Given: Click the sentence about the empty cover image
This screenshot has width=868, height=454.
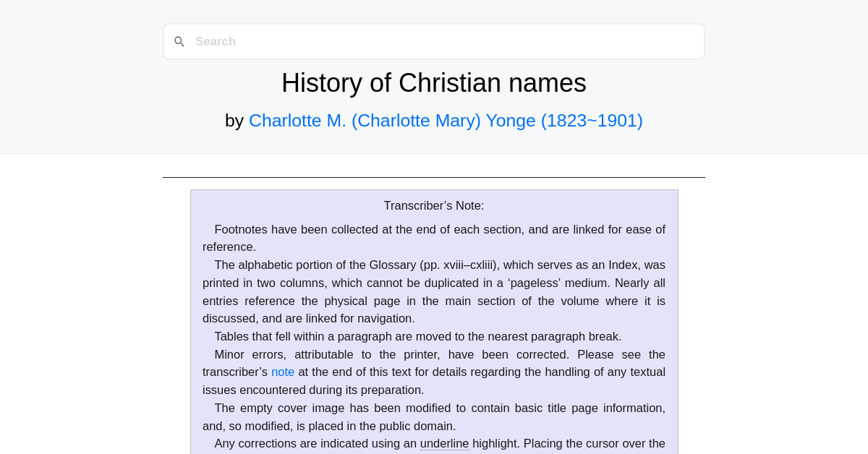Looking at the screenshot, I should pos(433,416).
